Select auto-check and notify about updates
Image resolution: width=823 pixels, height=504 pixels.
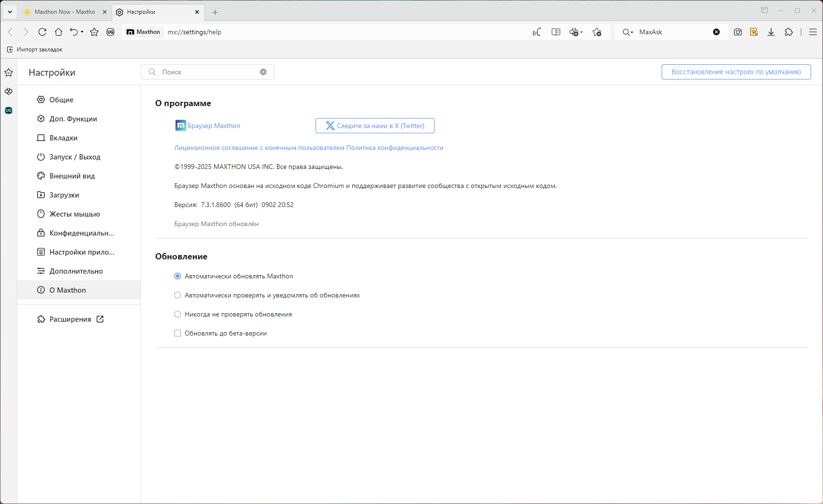click(x=178, y=295)
